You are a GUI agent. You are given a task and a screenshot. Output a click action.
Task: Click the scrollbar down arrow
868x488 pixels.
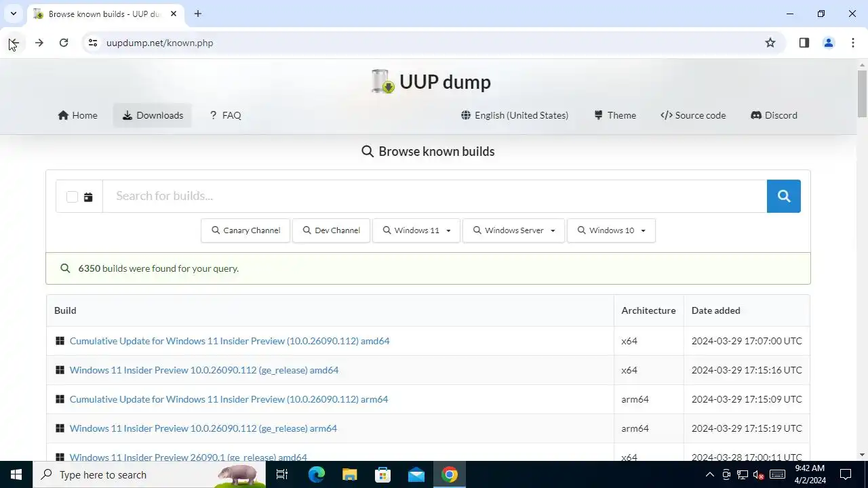pos(862,455)
